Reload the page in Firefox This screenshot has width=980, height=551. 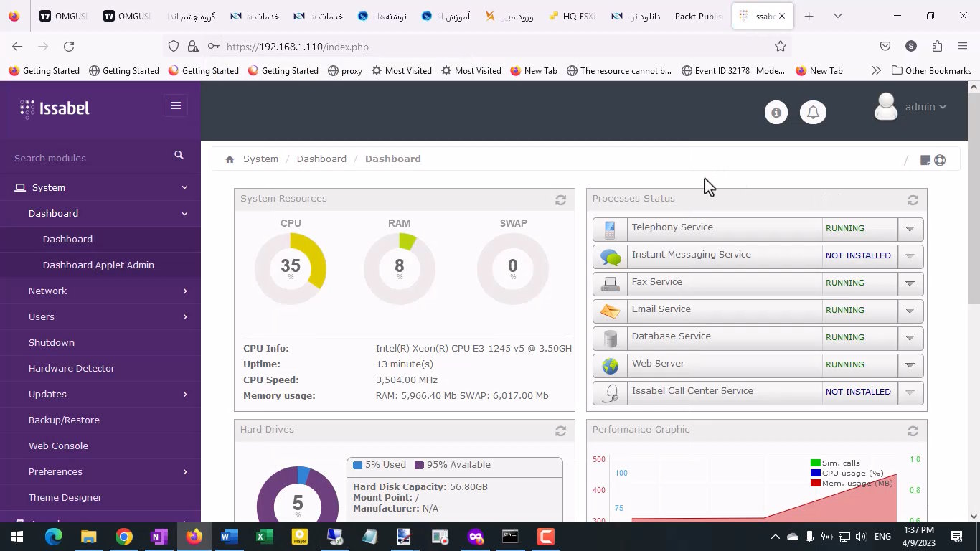click(69, 47)
